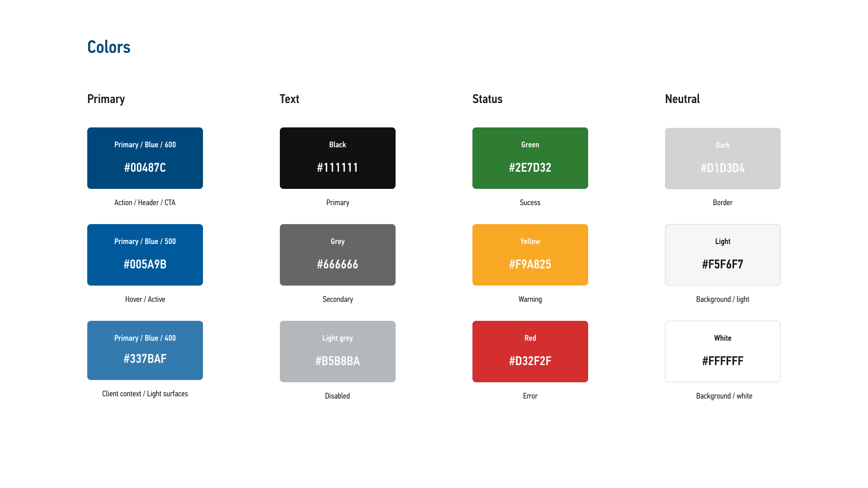Select the Primary column heading
This screenshot has height=488, width=868.
click(106, 99)
